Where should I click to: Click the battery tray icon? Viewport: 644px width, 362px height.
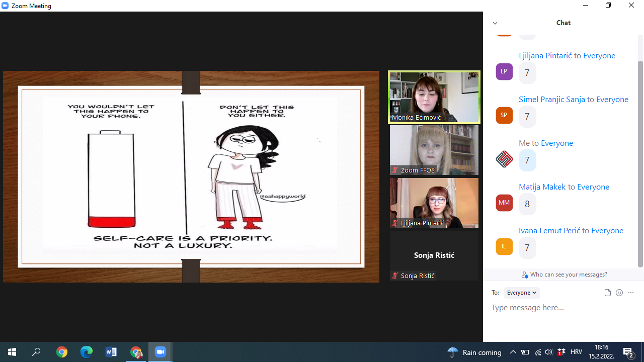[525, 352]
